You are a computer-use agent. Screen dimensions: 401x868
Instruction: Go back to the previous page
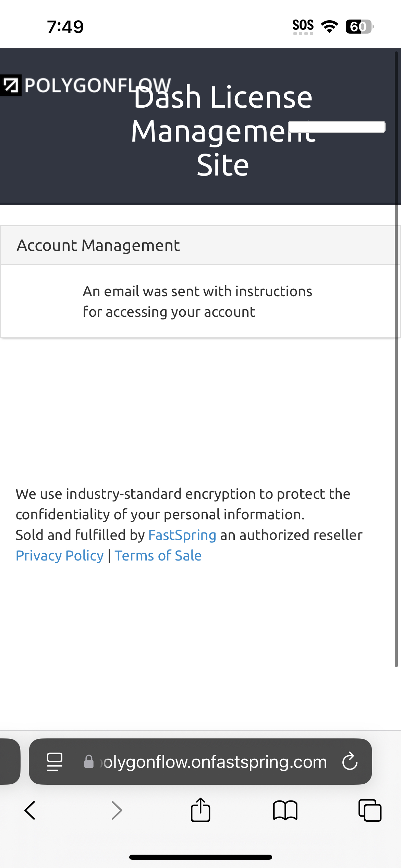pos(30,810)
